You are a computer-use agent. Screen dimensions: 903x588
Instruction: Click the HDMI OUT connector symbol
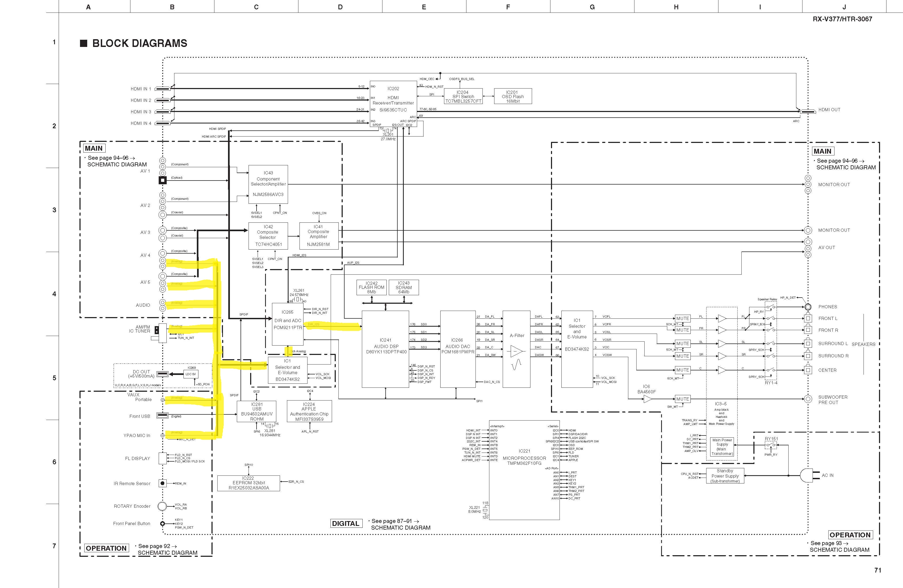807,111
